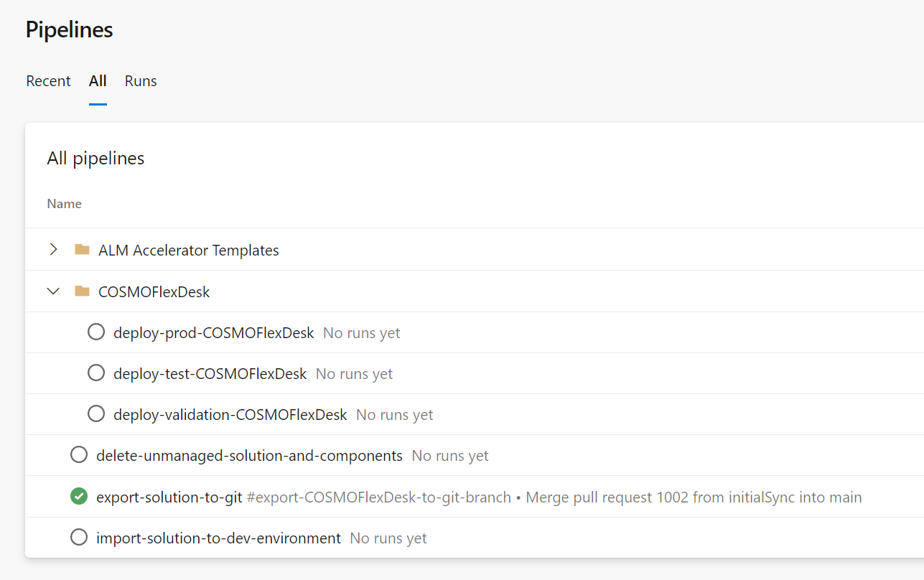Click the status circle beside import-solution-to-dev-environment

(x=79, y=537)
